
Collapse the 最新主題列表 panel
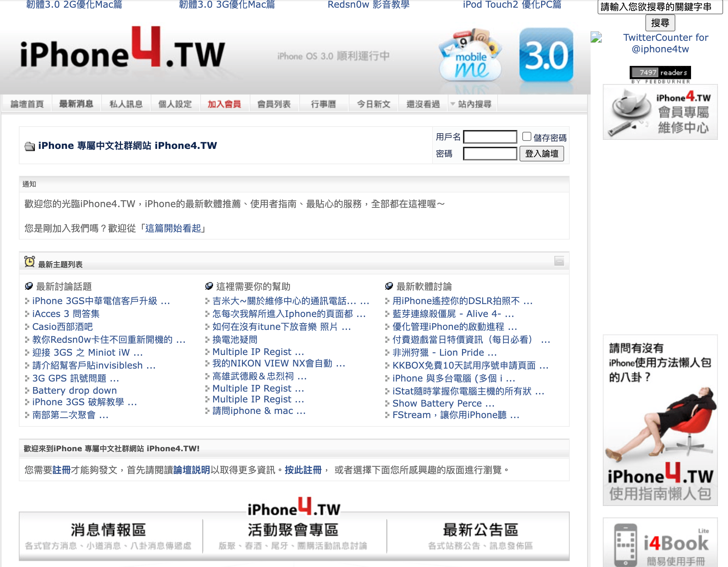point(559,261)
